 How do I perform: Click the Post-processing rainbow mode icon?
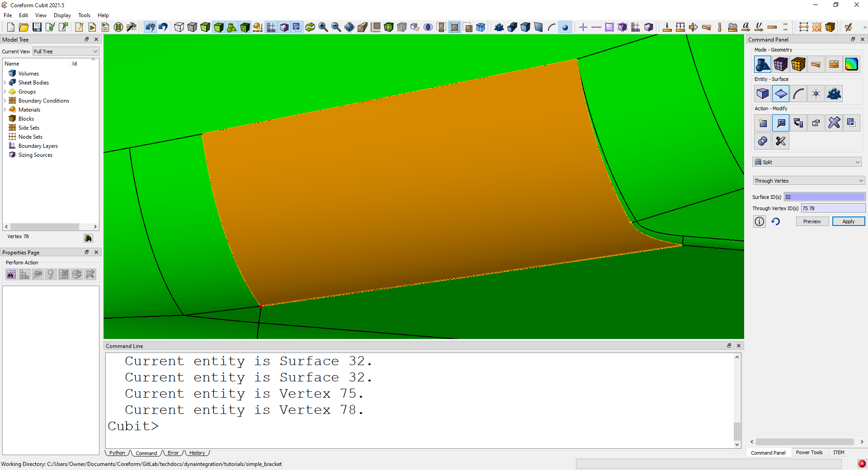tap(851, 65)
